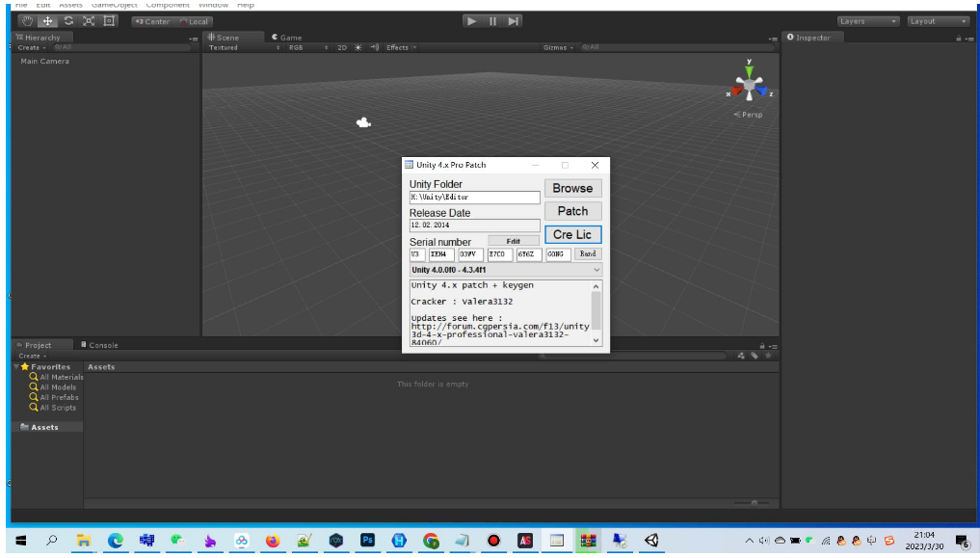Viewport: 980px width, 558px height.
Task: Toggle scene lighting sun icon
Action: 358,47
